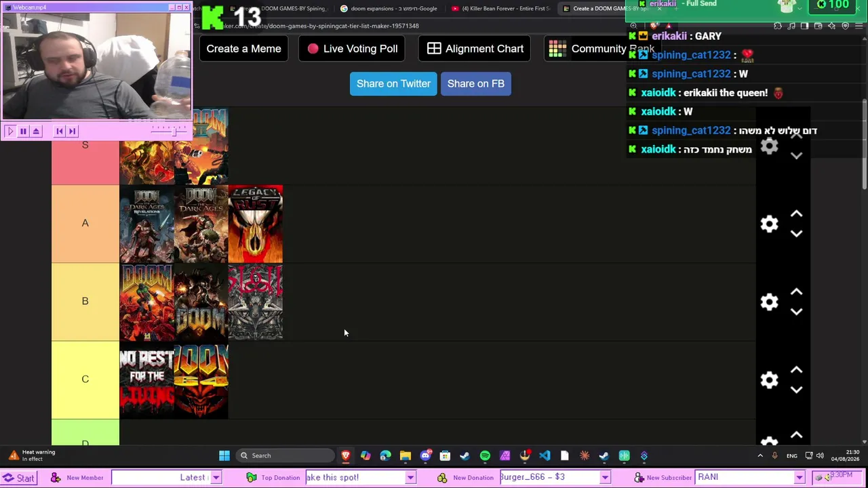Eject media in webcam player

[36, 131]
